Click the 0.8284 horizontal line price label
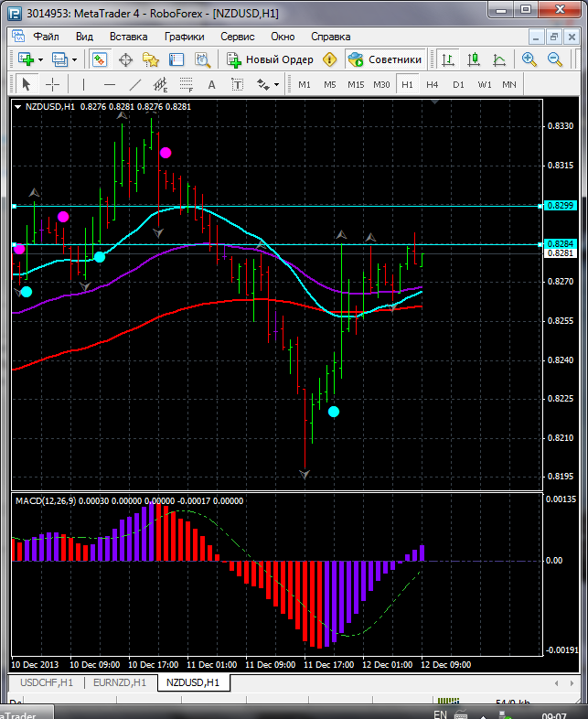 (561, 244)
